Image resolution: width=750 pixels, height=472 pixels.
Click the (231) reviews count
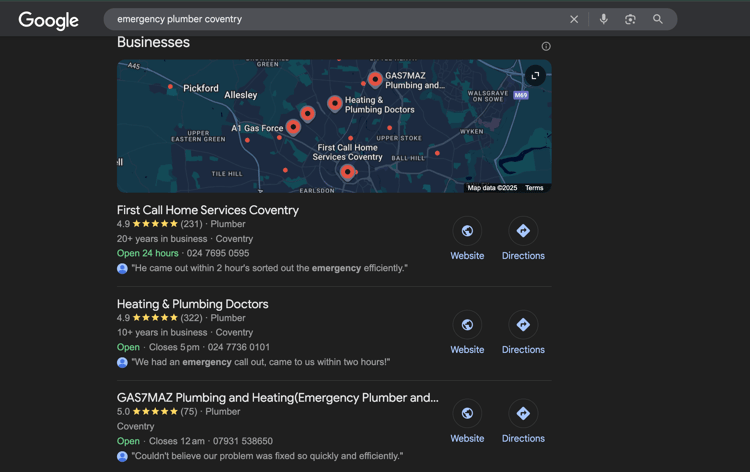[x=191, y=224]
